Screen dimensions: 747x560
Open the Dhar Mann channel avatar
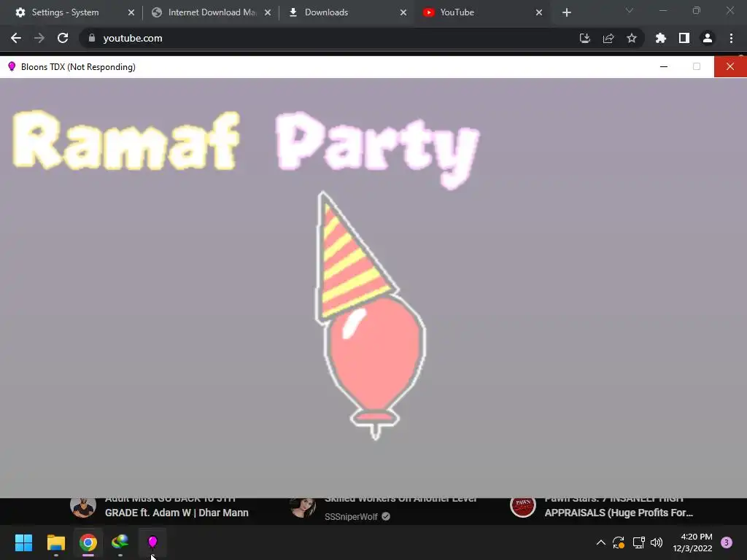click(83, 507)
